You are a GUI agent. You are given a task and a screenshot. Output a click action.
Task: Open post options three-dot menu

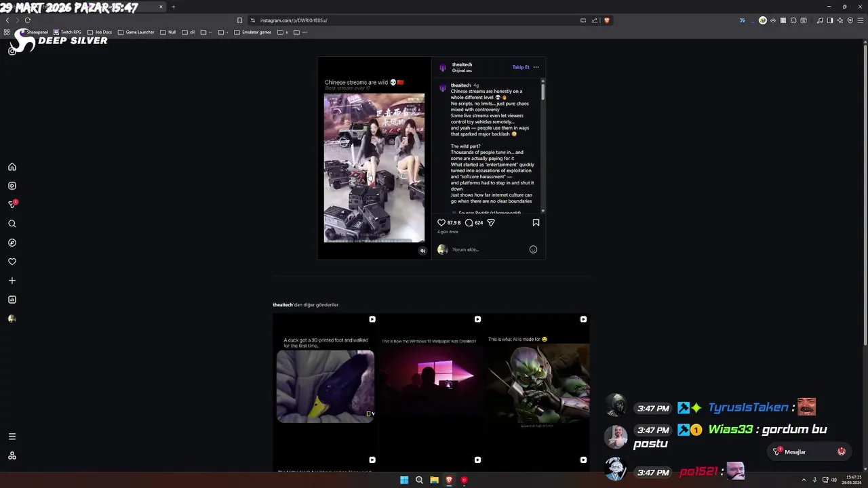click(x=536, y=67)
